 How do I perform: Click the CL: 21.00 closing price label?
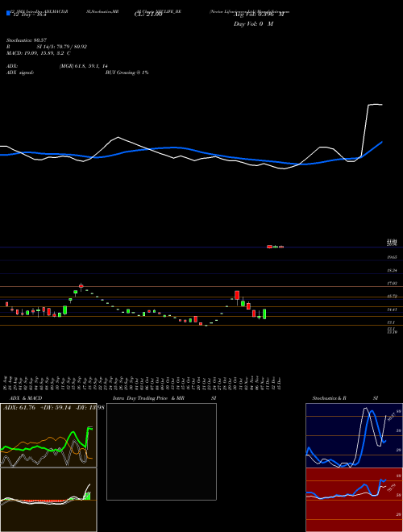point(148,15)
